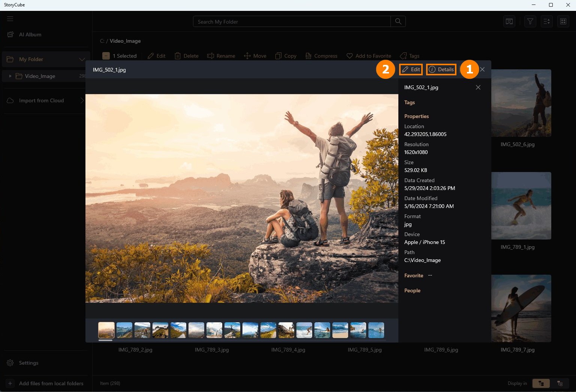The height and width of the screenshot is (392, 576).
Task: Open Settings in sidebar
Action: click(23, 363)
